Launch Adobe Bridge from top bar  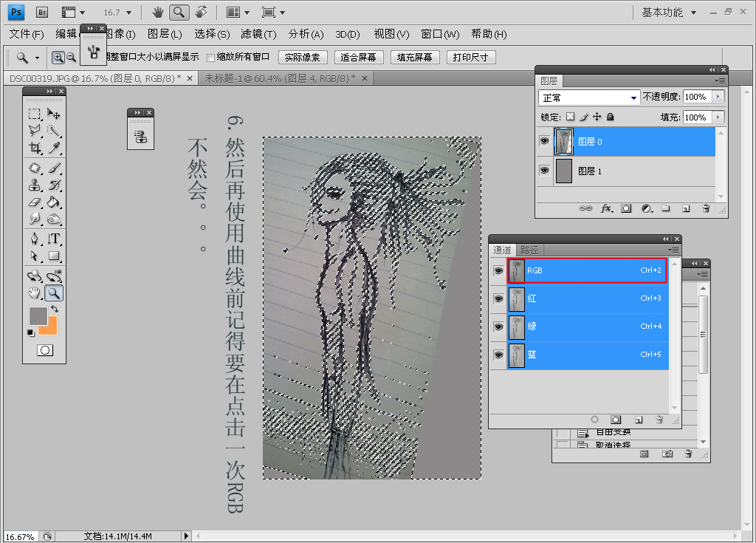42,13
